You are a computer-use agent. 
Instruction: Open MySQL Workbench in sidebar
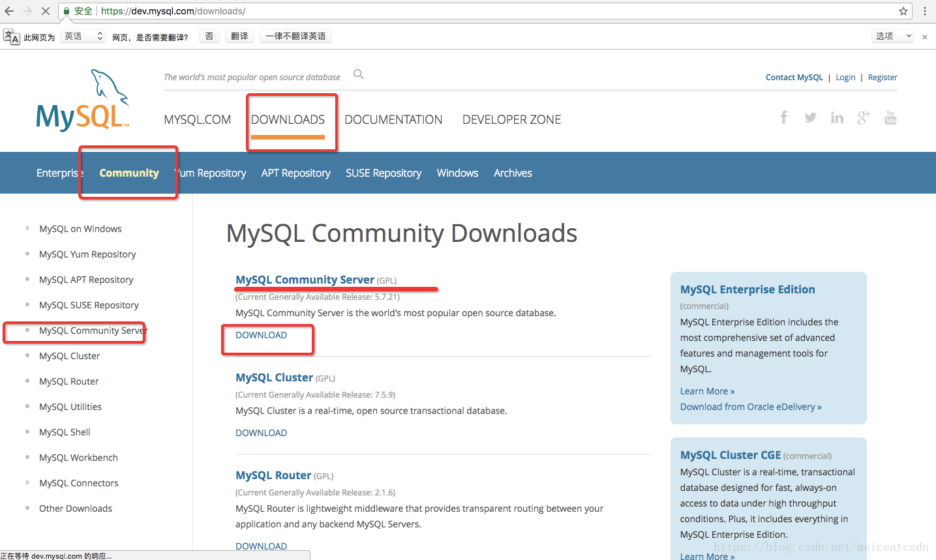click(78, 458)
